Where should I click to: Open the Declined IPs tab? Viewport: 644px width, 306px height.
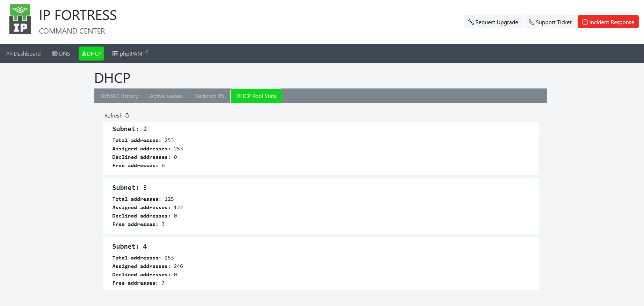coord(209,96)
